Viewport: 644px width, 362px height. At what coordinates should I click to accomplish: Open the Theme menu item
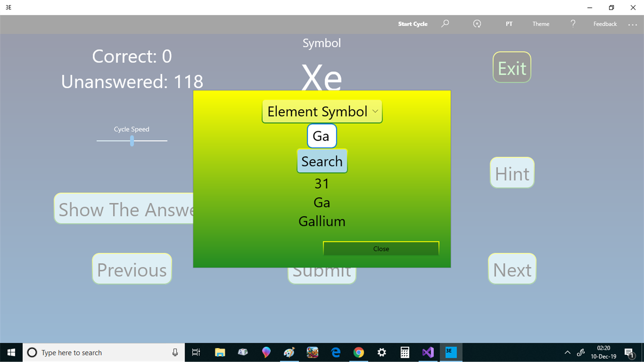point(540,23)
